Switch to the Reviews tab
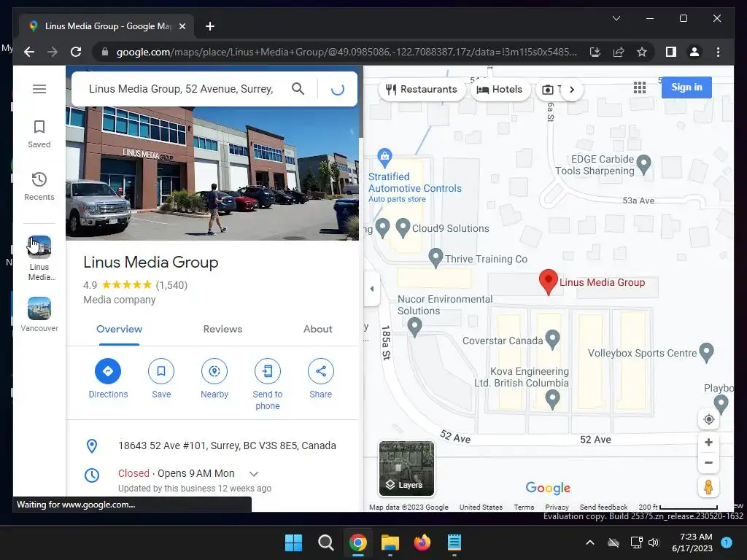The width and height of the screenshot is (747, 560). pyautogui.click(x=222, y=329)
